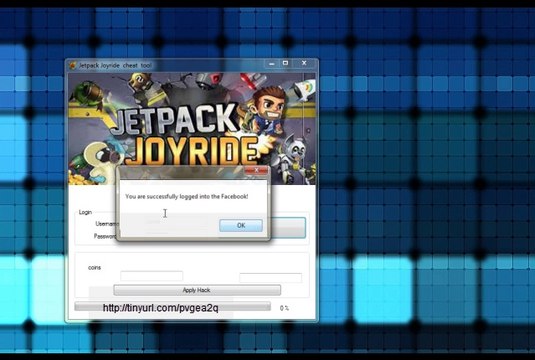The width and height of the screenshot is (535, 360).
Task: Click the right-side input field above Apply Hack
Action: coord(271,277)
